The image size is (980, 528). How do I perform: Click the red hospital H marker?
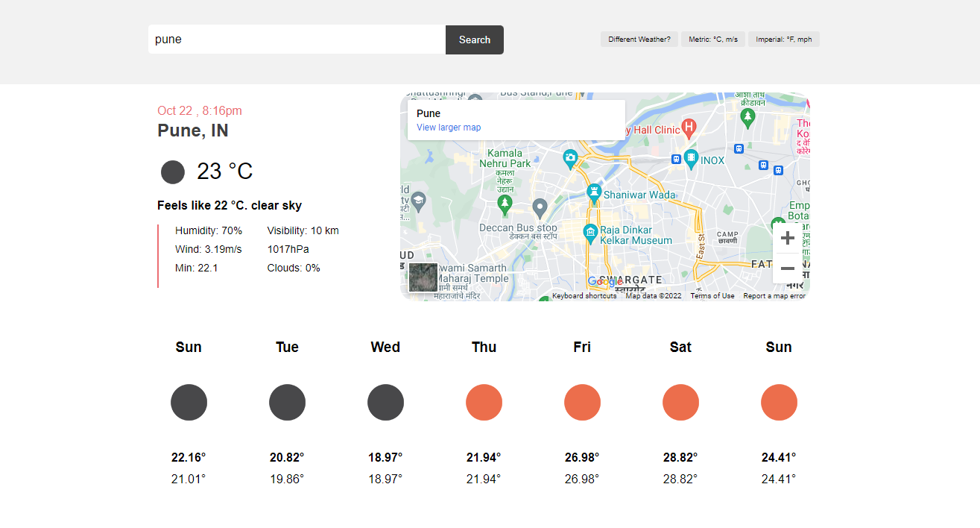pyautogui.click(x=689, y=128)
